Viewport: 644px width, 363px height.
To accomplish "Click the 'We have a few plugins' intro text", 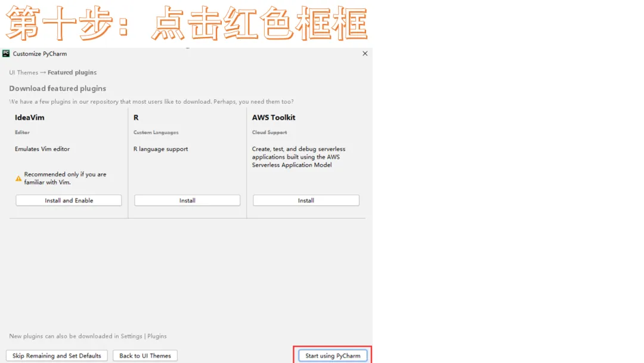I will 151,101.
